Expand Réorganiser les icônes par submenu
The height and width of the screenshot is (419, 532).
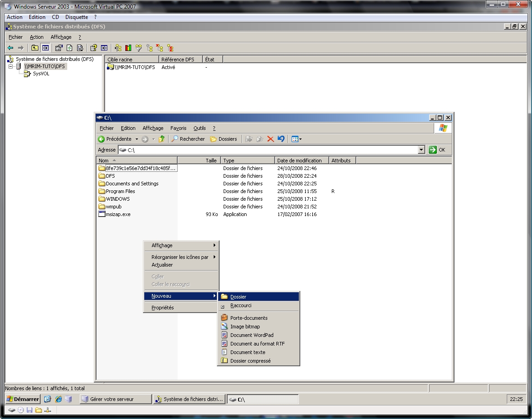[181, 257]
